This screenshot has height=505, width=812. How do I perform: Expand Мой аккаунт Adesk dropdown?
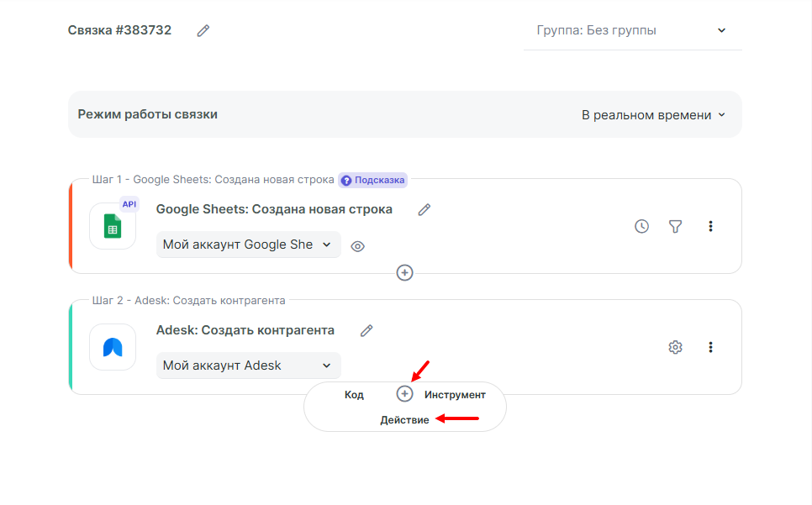pos(249,366)
